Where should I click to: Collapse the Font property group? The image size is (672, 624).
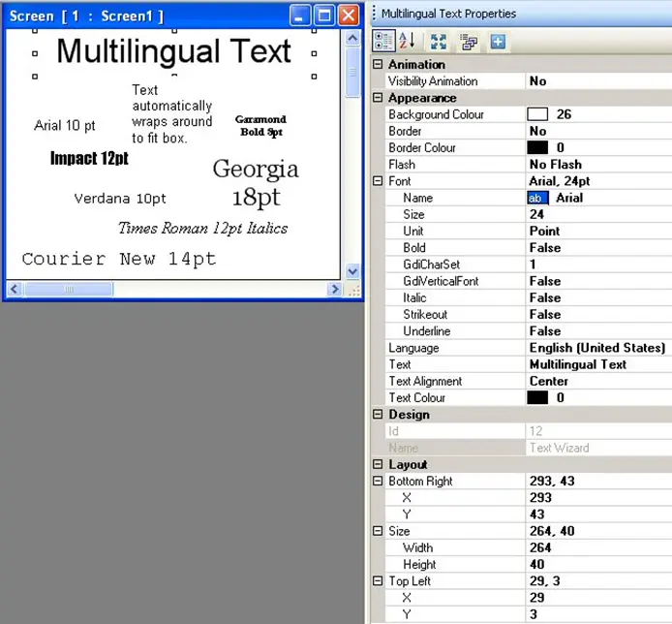378,181
